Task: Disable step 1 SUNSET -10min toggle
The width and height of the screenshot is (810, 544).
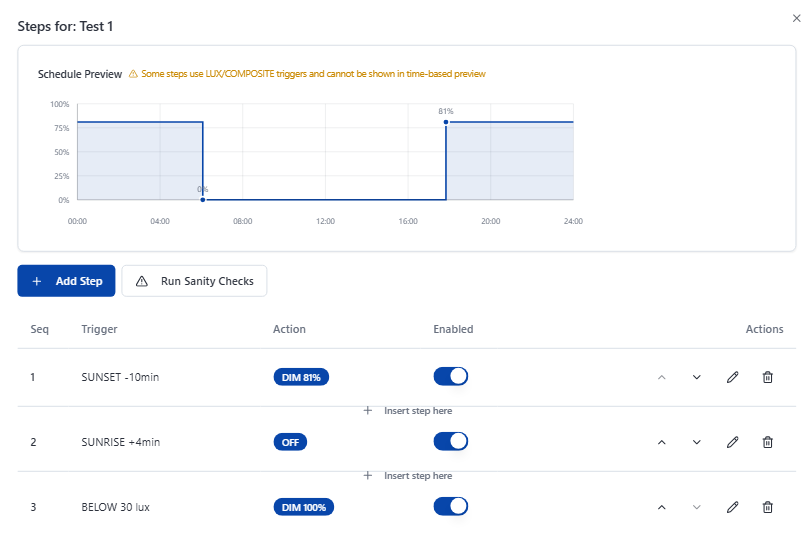Action: tap(451, 377)
